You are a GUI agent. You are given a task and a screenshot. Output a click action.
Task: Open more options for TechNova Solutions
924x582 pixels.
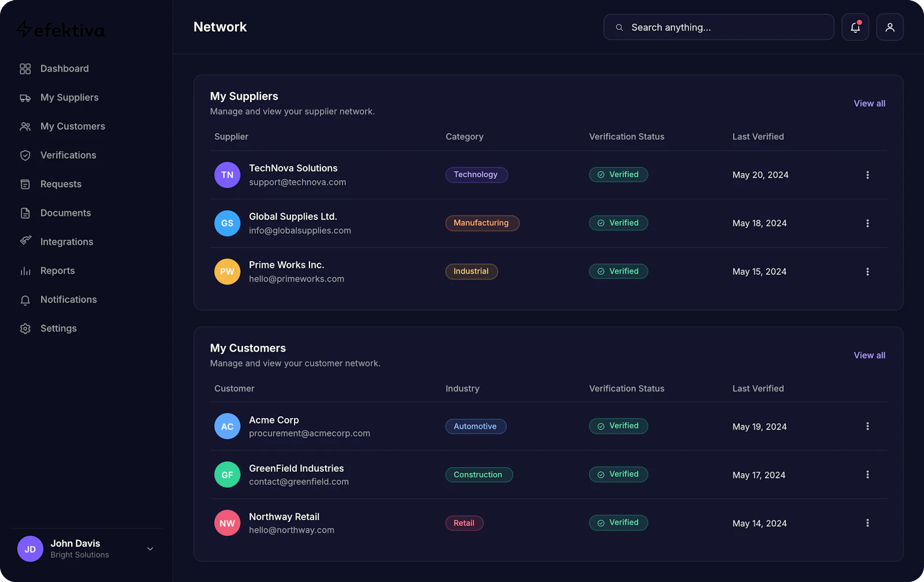(867, 175)
